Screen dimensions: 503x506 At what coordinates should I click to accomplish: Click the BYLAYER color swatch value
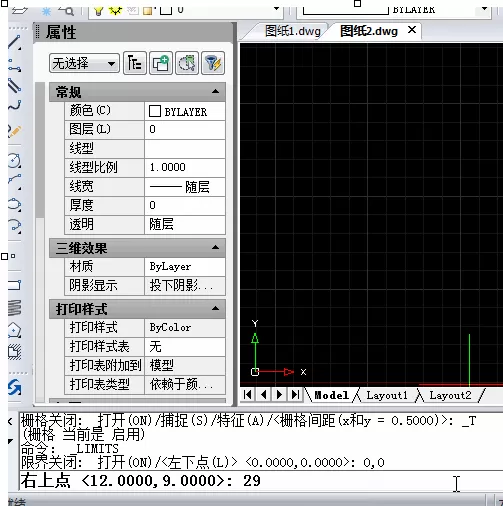coord(185,111)
